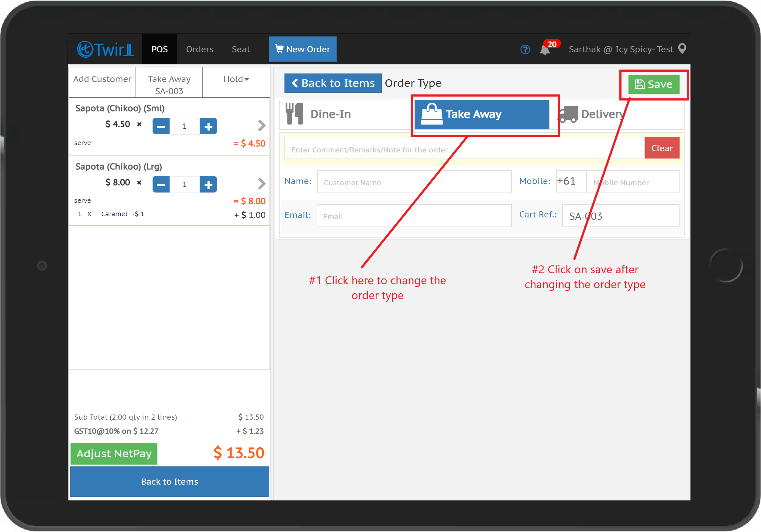The image size is (761, 532).
Task: Click the TwirLL logo
Action: click(x=106, y=49)
